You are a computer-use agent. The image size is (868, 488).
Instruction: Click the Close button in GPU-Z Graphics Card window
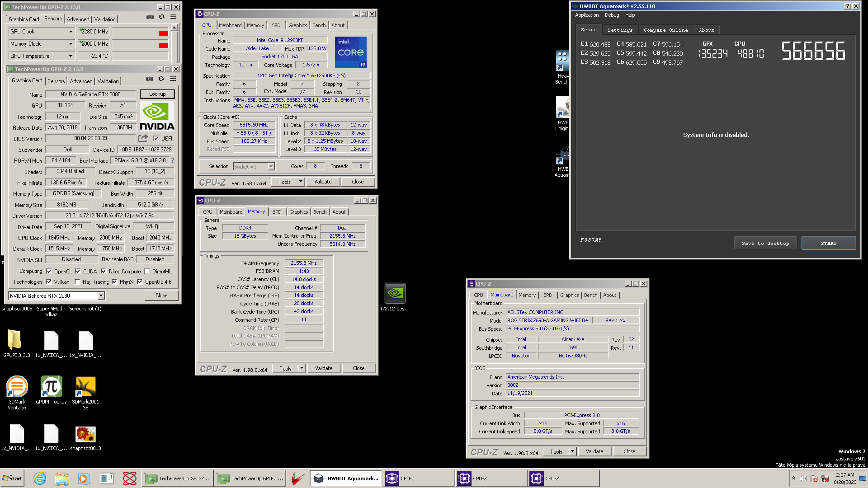point(161,296)
